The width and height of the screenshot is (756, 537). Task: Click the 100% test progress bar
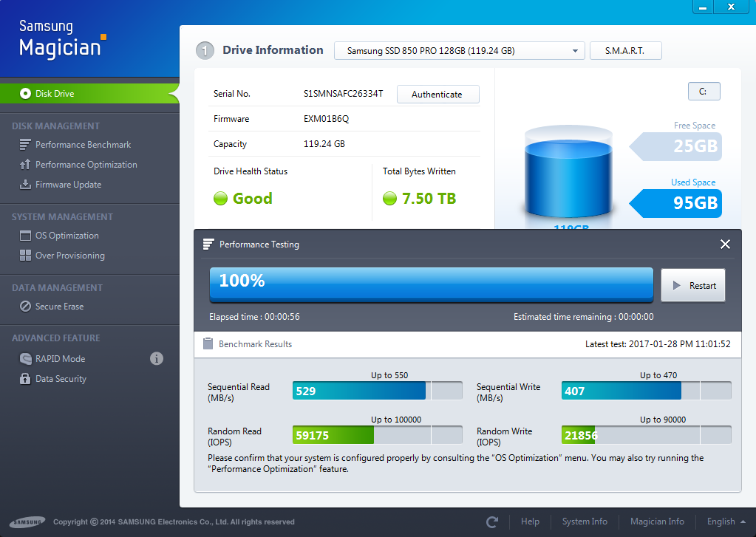(x=432, y=285)
